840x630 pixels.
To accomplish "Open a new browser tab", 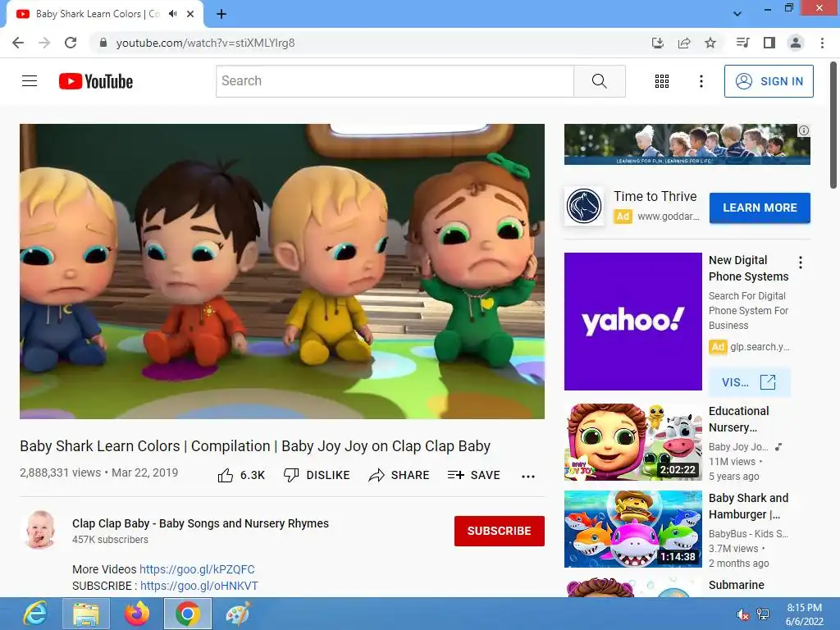I will [221, 14].
